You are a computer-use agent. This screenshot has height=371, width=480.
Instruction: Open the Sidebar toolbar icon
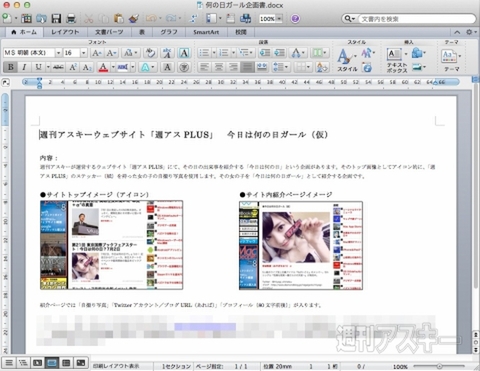click(211, 18)
